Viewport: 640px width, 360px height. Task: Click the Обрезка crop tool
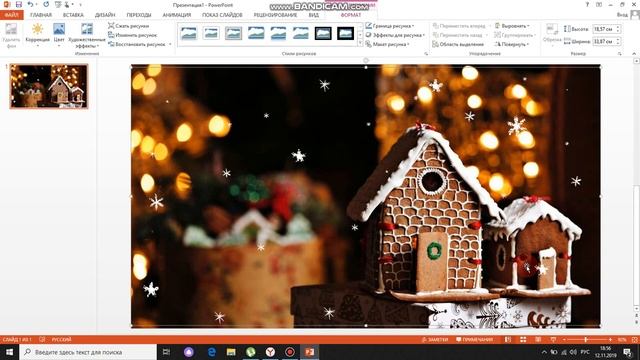(552, 33)
